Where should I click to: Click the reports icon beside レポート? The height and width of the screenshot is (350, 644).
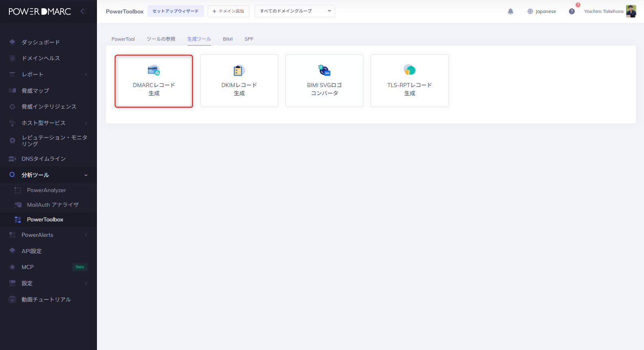12,74
